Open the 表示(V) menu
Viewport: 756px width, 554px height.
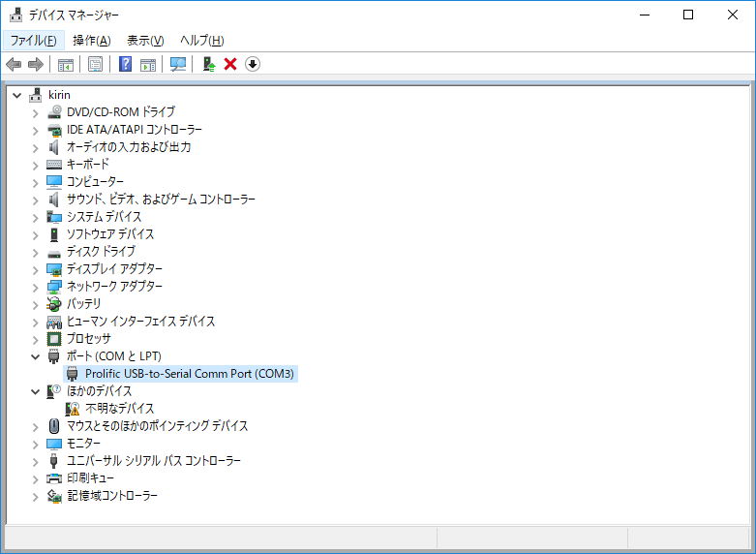tap(145, 41)
